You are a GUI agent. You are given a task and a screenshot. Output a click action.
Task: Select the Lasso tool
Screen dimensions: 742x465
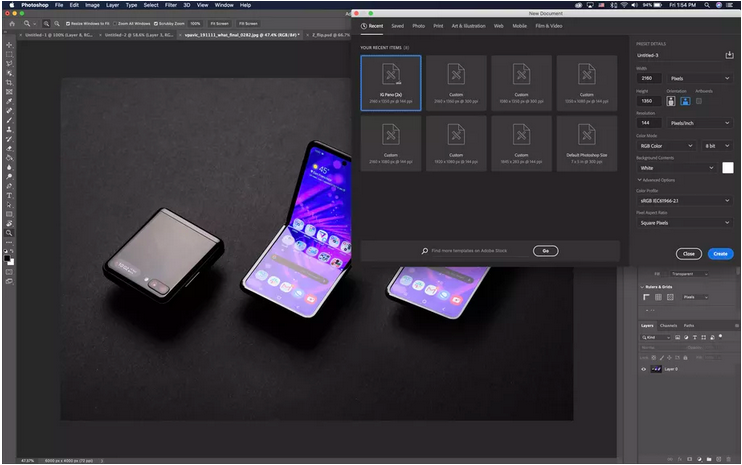[9, 64]
